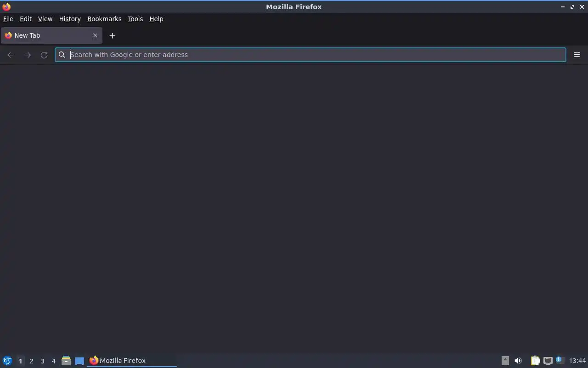Select the New Tab tab

(51, 35)
